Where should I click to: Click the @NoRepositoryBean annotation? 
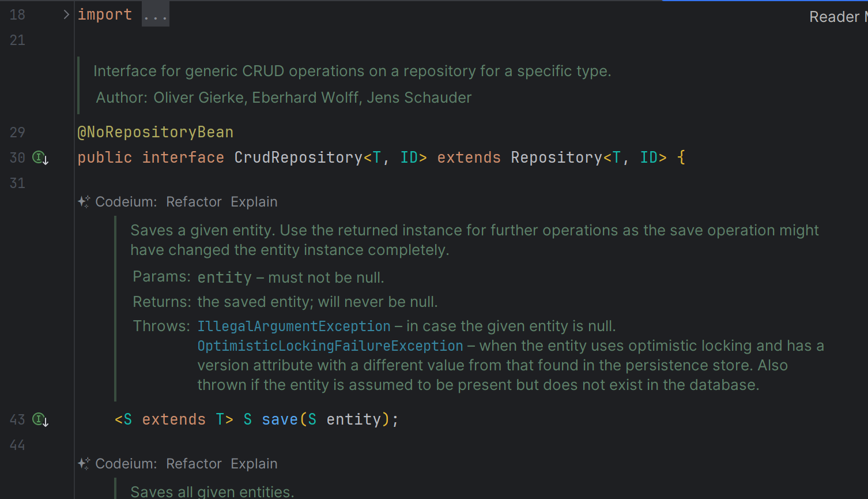(156, 132)
